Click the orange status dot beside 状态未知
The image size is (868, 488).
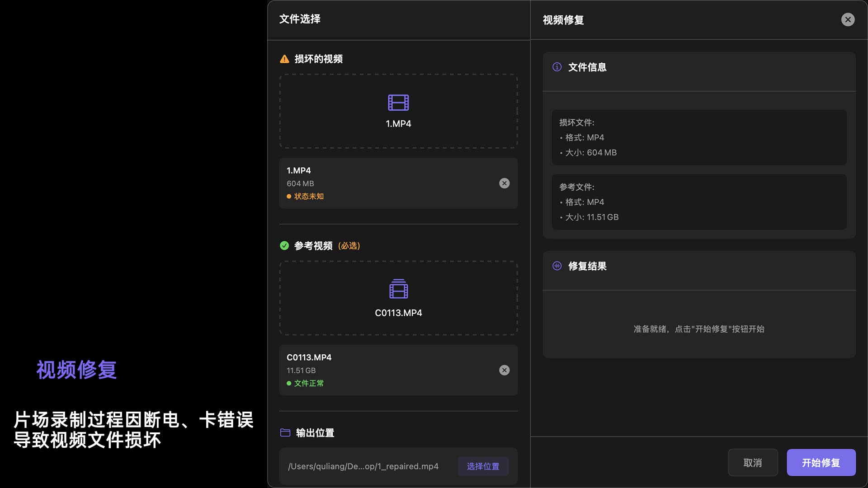289,196
